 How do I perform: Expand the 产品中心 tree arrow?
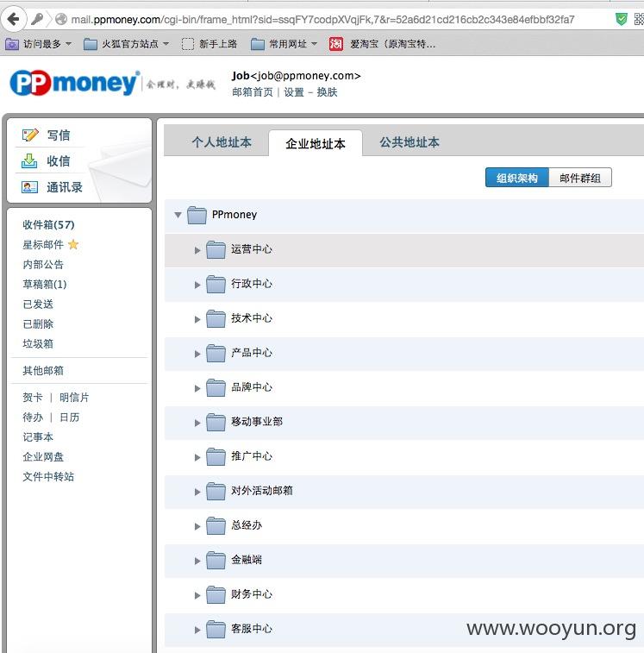[197, 354]
